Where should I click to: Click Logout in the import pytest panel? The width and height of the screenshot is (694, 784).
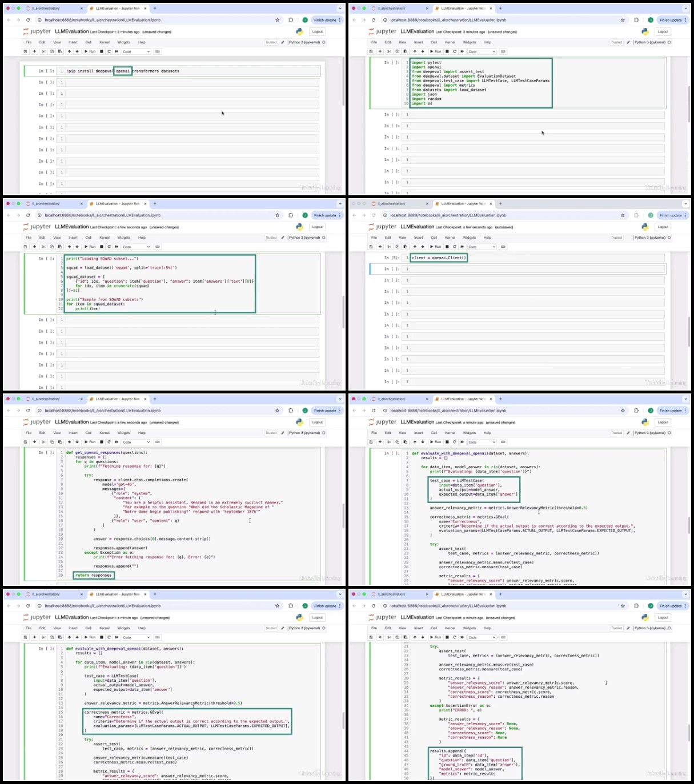[663, 31]
